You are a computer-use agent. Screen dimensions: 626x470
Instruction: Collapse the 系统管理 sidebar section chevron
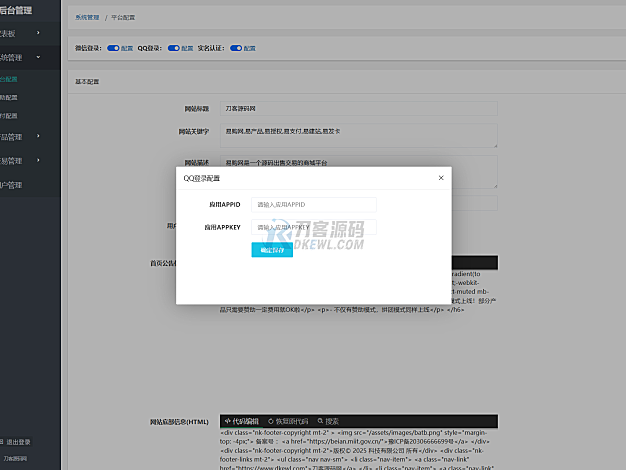(39, 57)
